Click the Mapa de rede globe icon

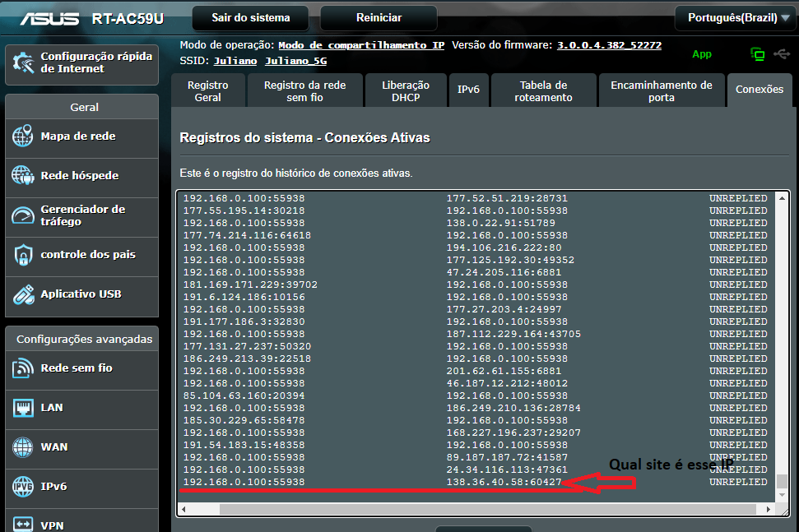(23, 136)
